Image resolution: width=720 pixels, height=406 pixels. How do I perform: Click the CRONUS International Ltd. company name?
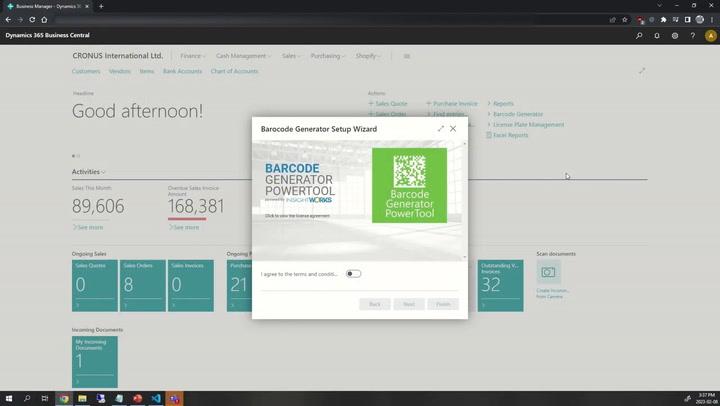[118, 56]
